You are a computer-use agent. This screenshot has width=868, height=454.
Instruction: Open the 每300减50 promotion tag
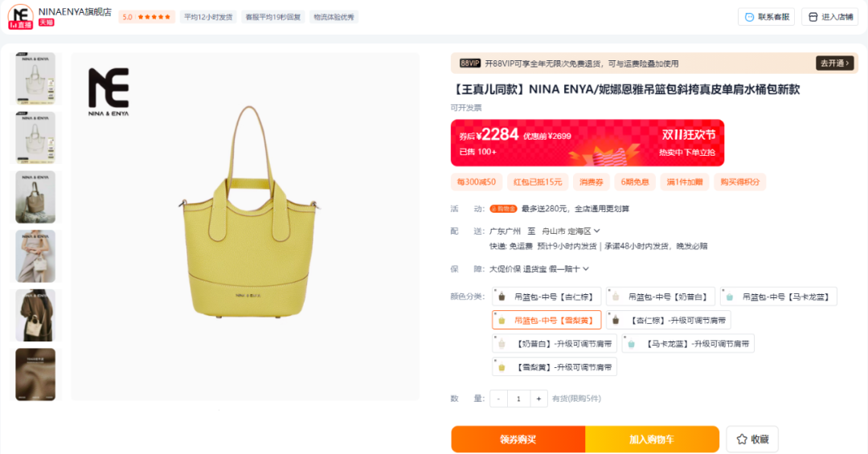pos(476,182)
